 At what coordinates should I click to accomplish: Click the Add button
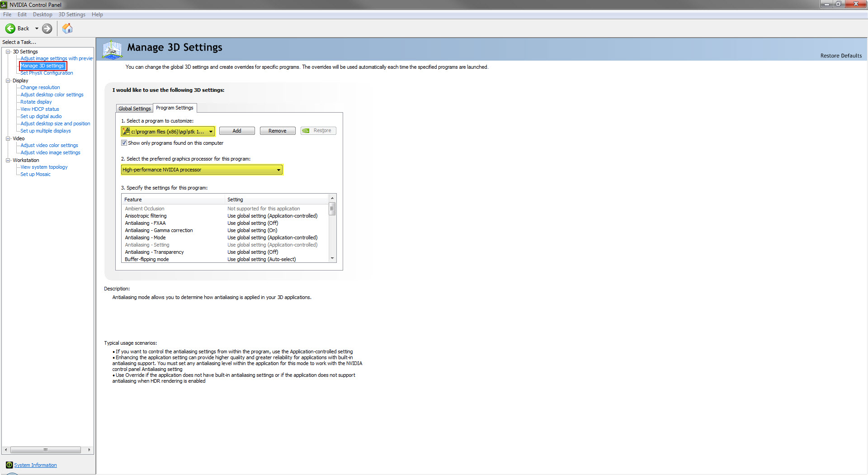coord(237,131)
